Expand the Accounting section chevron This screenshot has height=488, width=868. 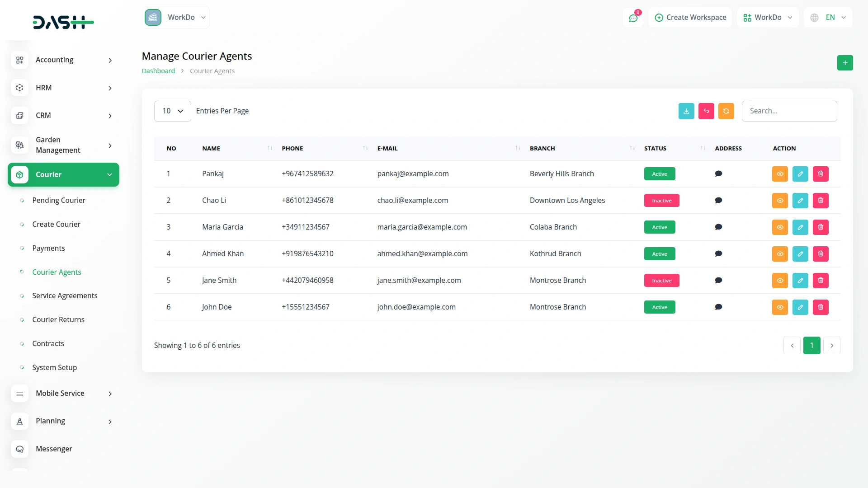pos(110,60)
